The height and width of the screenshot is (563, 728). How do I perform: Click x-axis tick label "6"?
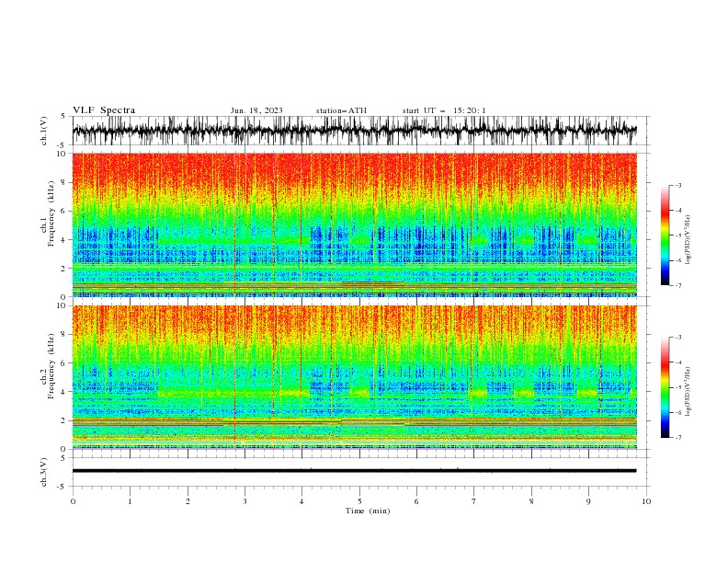click(x=416, y=501)
